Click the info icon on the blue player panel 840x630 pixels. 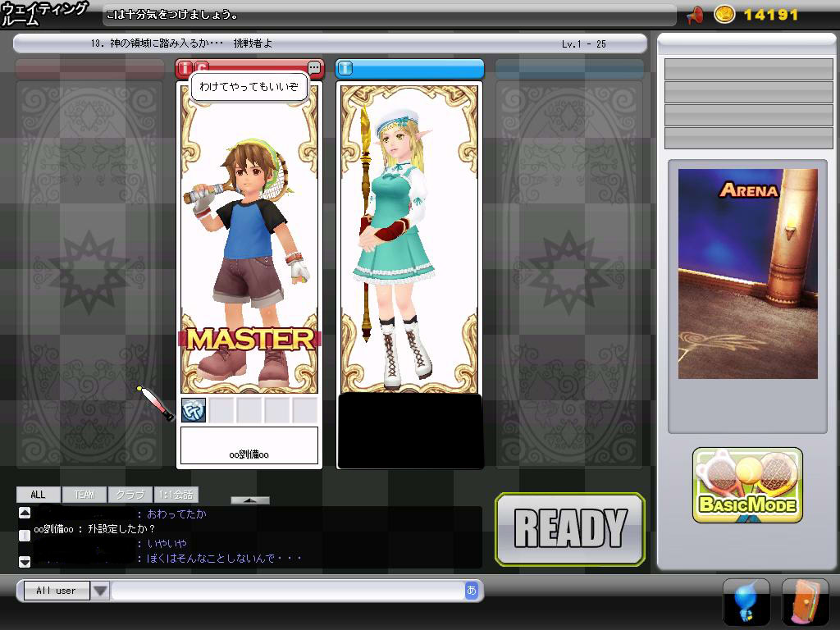point(345,67)
